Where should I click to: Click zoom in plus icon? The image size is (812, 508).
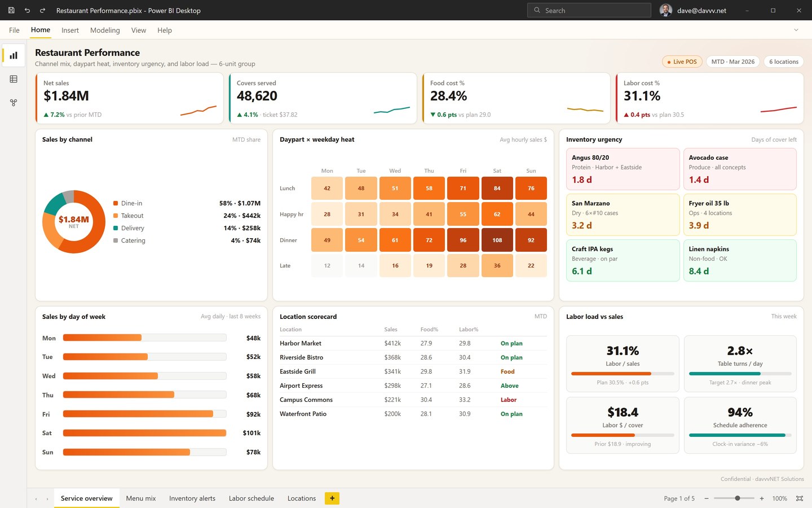point(762,498)
